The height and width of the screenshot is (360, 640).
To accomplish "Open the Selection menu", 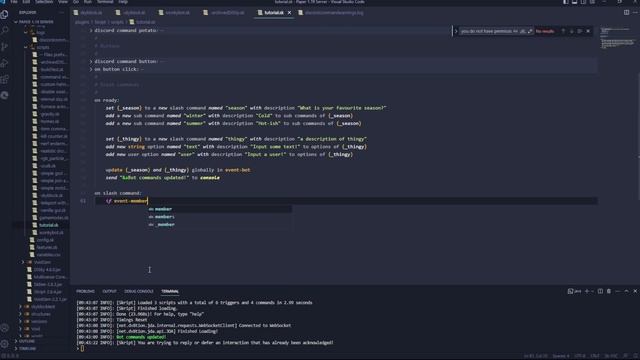I will [44, 2].
